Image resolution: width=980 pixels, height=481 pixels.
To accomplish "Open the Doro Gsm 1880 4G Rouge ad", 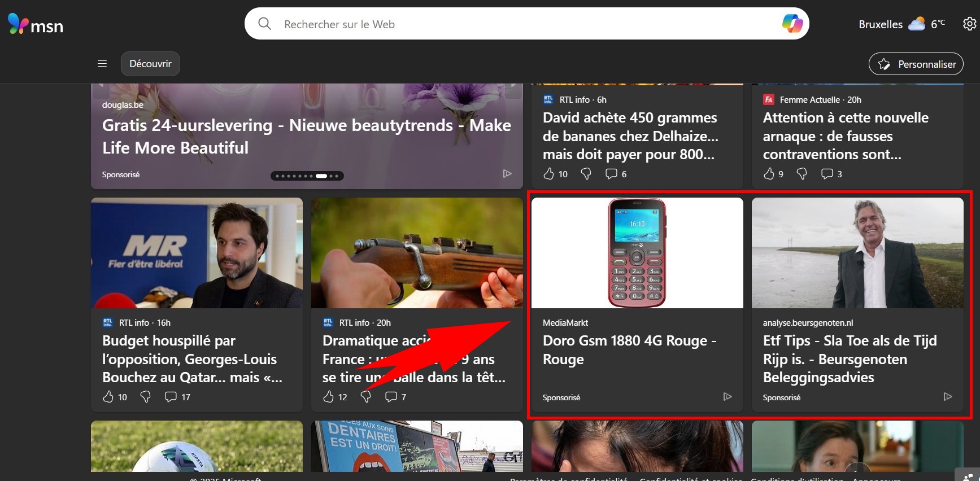I will point(629,350).
